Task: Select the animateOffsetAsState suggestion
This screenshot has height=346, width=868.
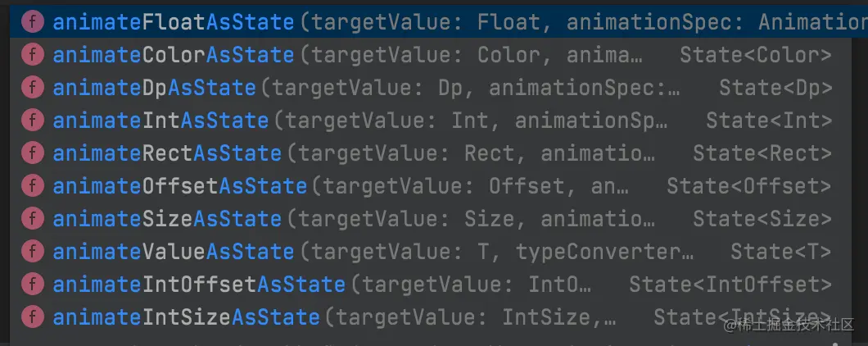Action: tap(431, 186)
